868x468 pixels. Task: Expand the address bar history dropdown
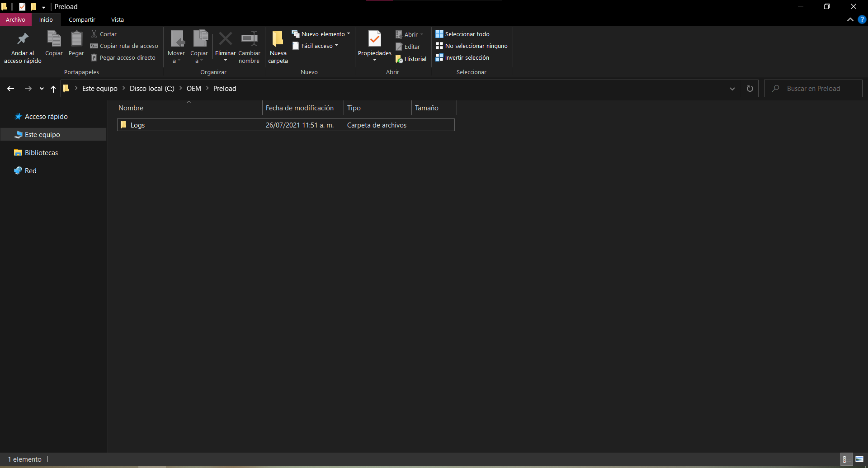click(x=732, y=89)
